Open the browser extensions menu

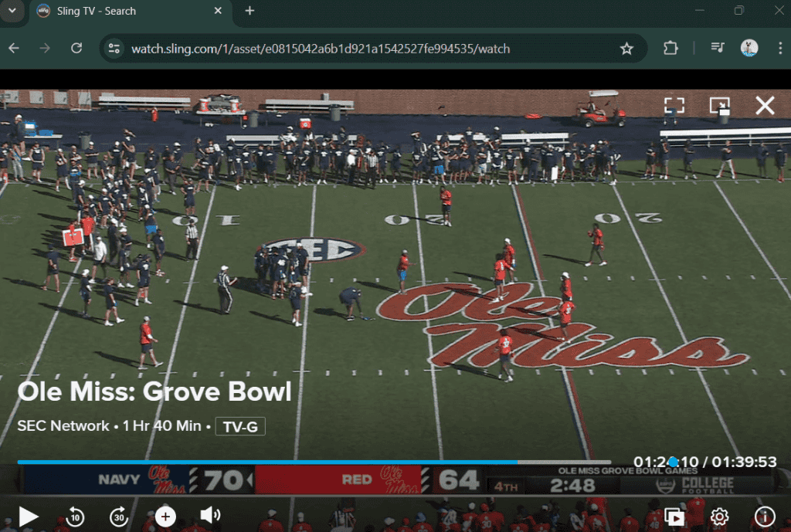tap(670, 49)
